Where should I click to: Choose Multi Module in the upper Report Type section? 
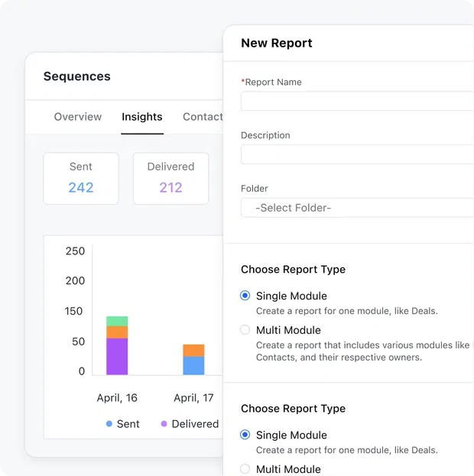tap(245, 330)
